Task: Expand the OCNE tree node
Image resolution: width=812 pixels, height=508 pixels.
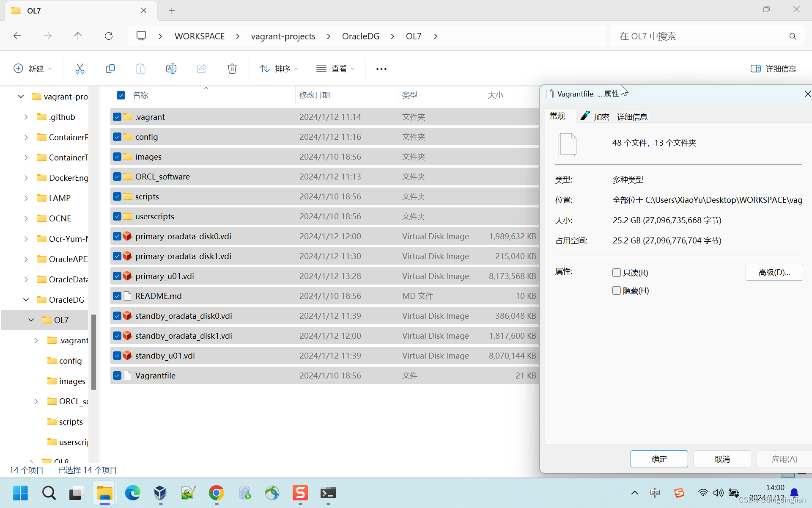Action: point(26,218)
